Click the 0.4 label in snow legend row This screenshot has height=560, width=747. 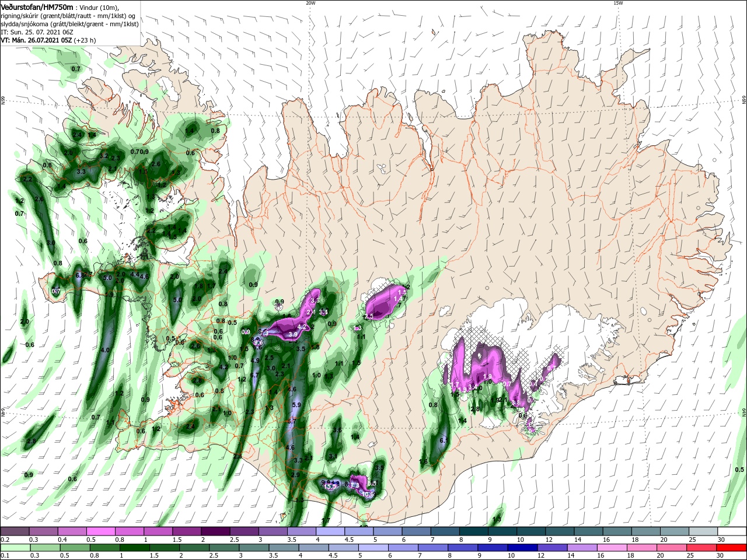[x=62, y=540]
